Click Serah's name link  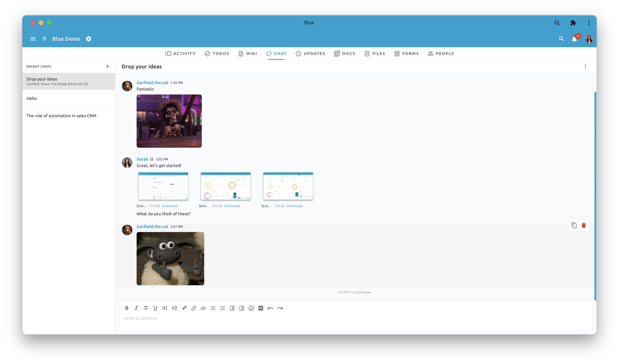142,159
